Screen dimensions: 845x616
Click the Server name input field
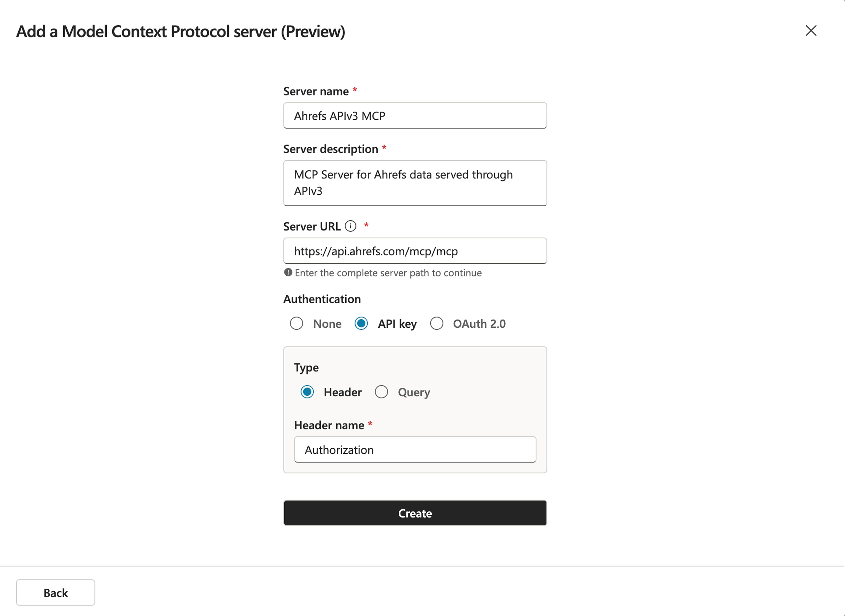point(415,116)
